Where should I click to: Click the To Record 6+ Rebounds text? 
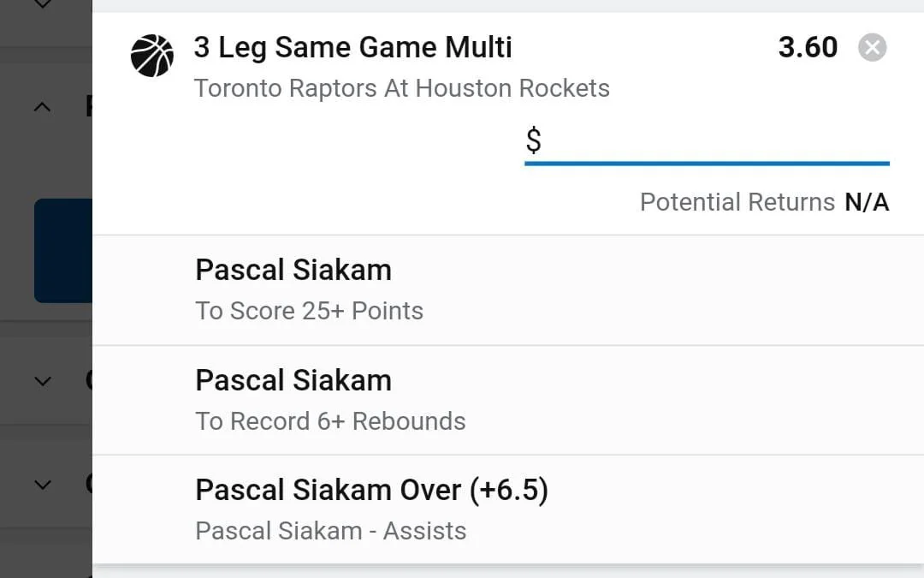click(330, 421)
